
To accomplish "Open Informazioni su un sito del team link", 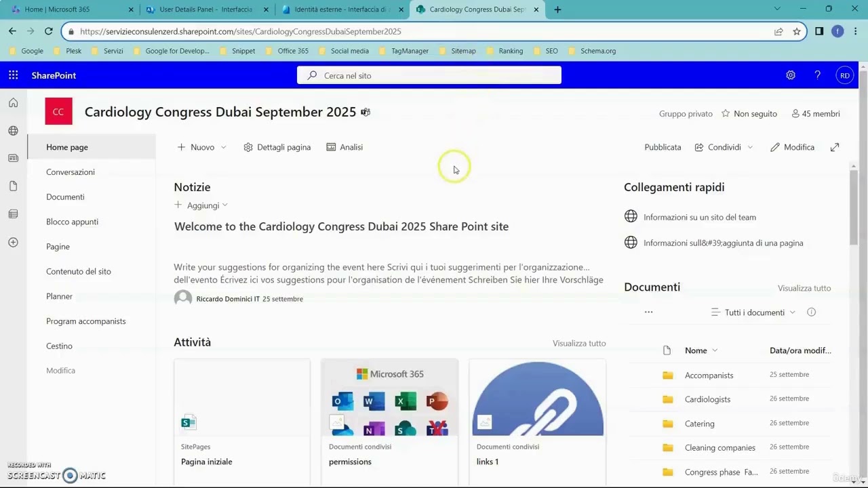I will [700, 218].
